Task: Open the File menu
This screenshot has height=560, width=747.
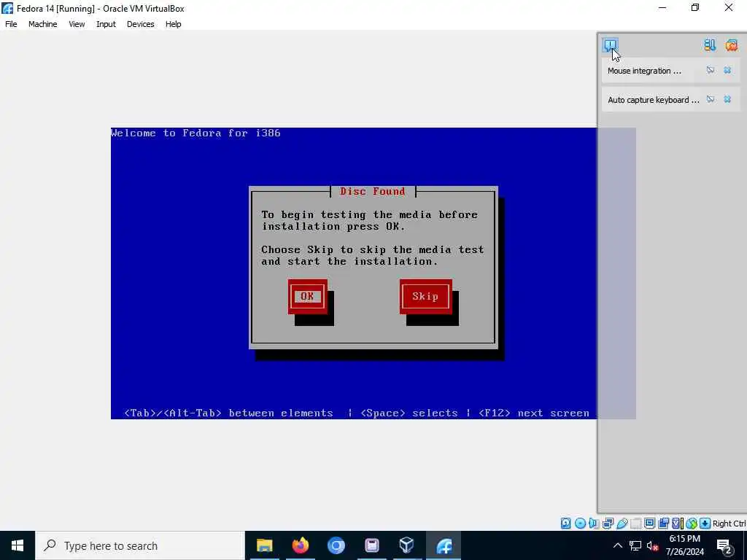Action: (11, 24)
